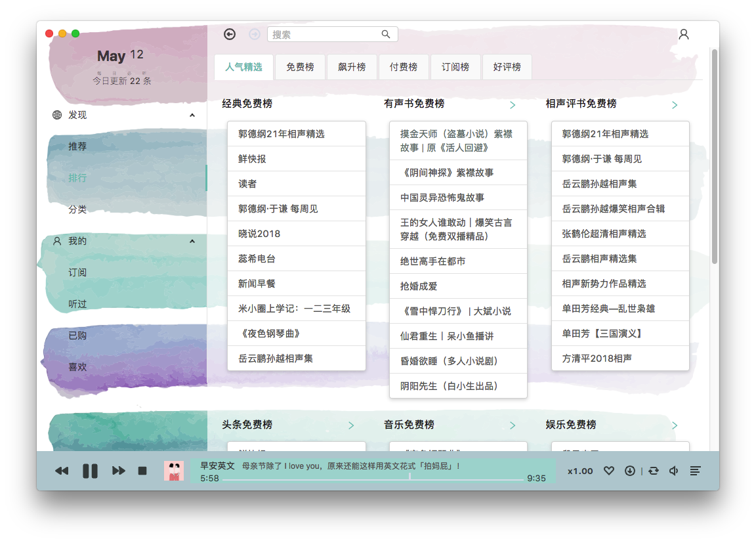Viewport: 756px width, 543px height.
Task: Open 蕊希电台 in the list
Action: click(297, 259)
